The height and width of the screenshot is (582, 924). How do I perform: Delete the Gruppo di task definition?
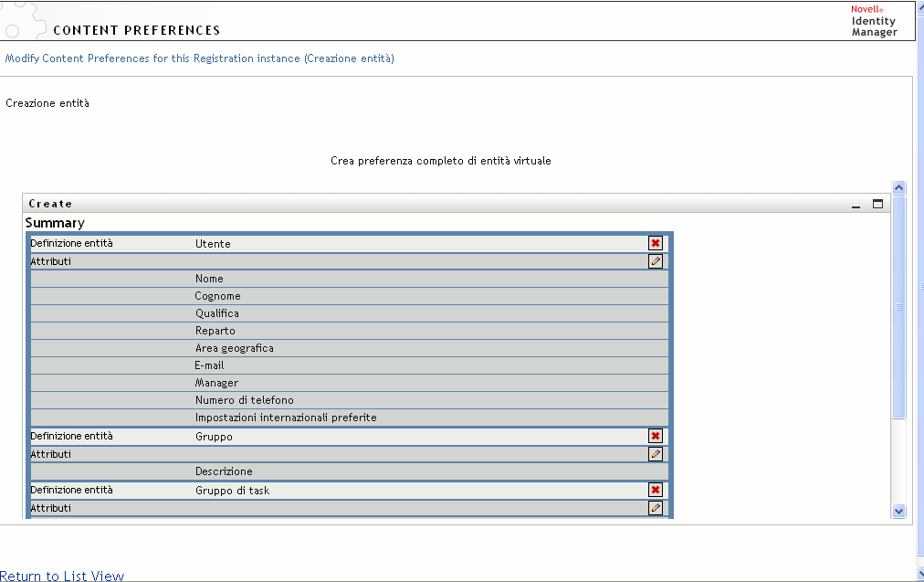click(656, 490)
